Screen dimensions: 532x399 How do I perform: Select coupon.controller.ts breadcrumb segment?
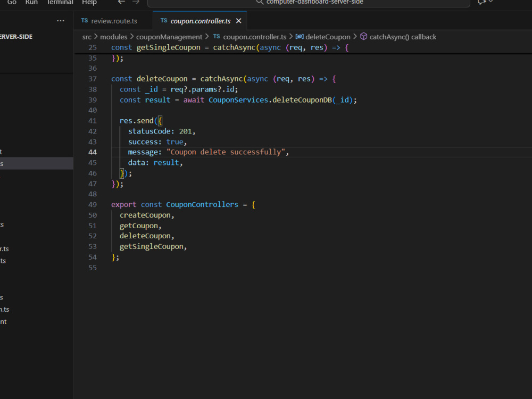click(x=254, y=37)
